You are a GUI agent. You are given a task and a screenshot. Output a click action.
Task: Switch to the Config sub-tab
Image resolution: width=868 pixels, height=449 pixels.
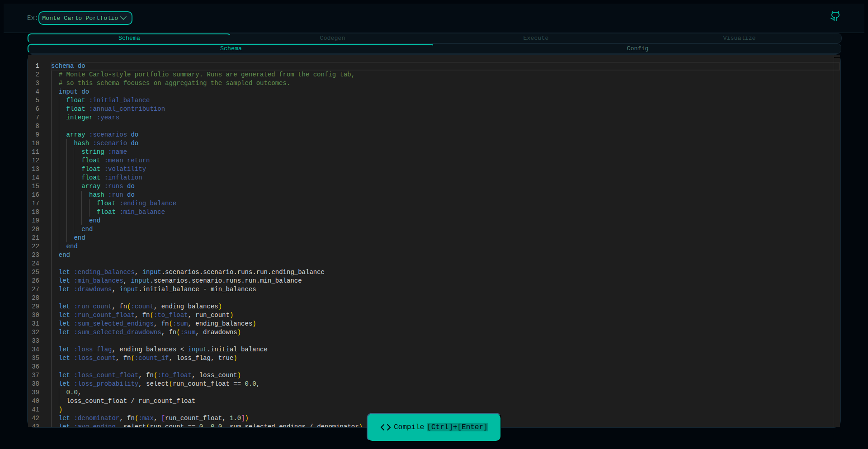(x=637, y=48)
